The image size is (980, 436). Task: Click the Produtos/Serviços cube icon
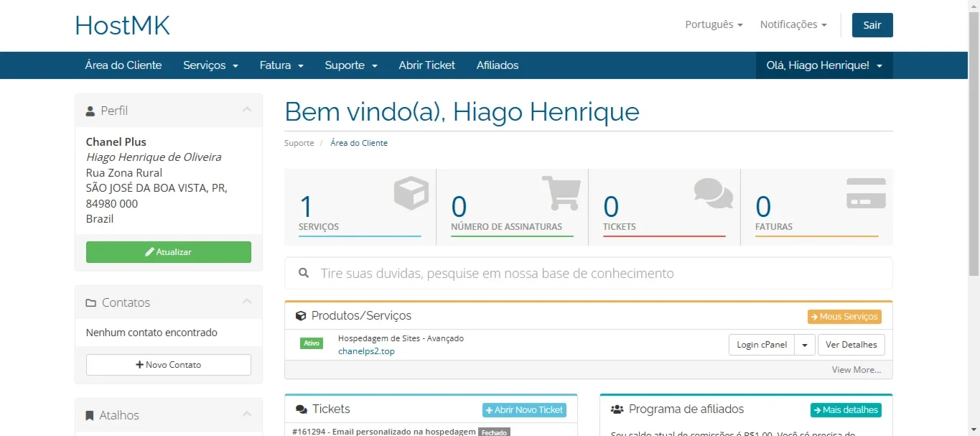pos(301,316)
